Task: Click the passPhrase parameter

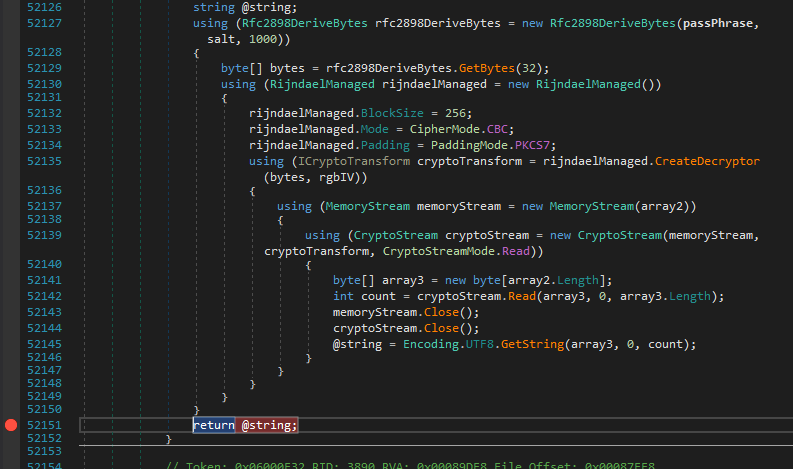Action: (718, 23)
